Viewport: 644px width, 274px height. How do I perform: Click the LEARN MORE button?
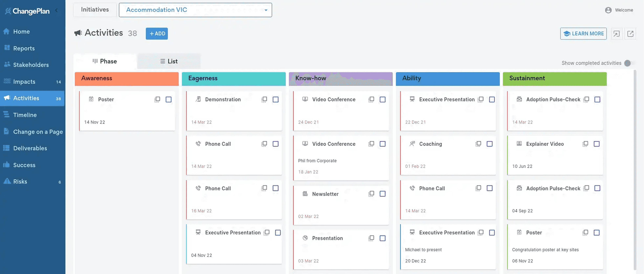[x=583, y=34]
